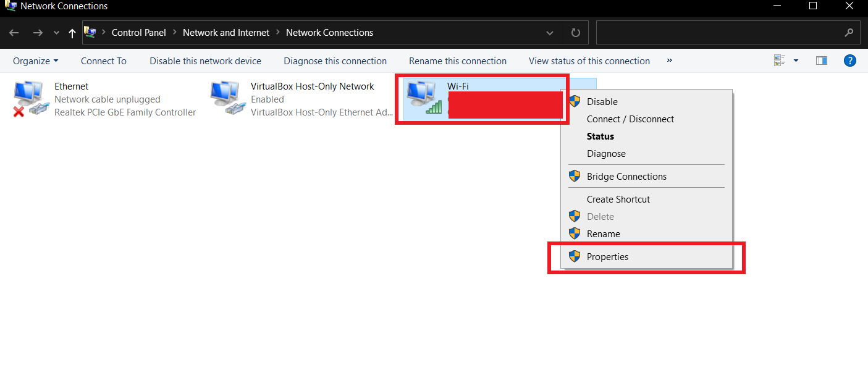868x378 pixels.
Task: Click the Back navigation arrow
Action: [14, 33]
